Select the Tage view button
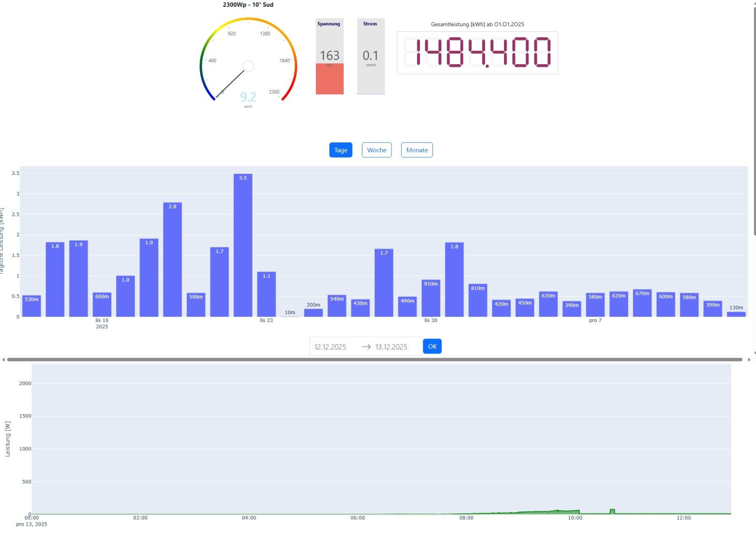 tap(340, 150)
